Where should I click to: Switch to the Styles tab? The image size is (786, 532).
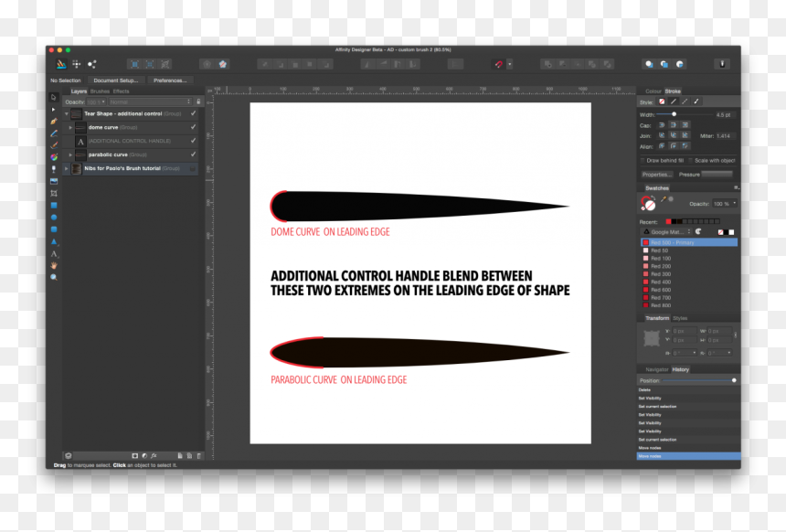[x=680, y=318]
